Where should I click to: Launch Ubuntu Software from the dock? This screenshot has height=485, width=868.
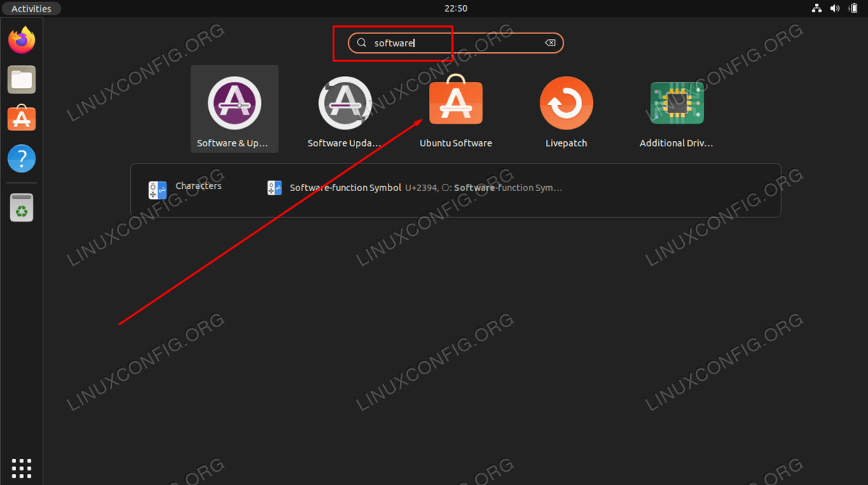[22, 118]
